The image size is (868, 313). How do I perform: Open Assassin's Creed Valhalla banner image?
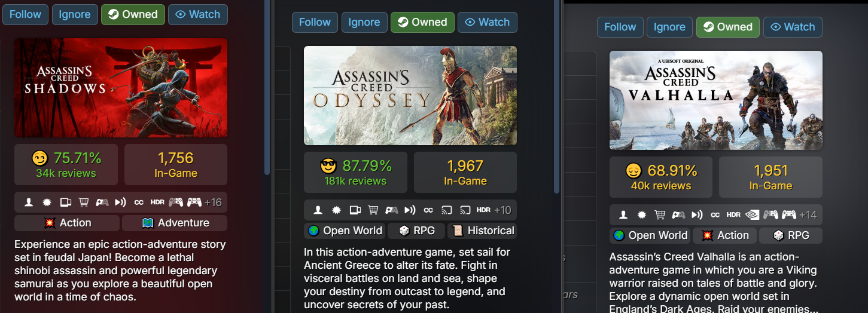[x=716, y=100]
